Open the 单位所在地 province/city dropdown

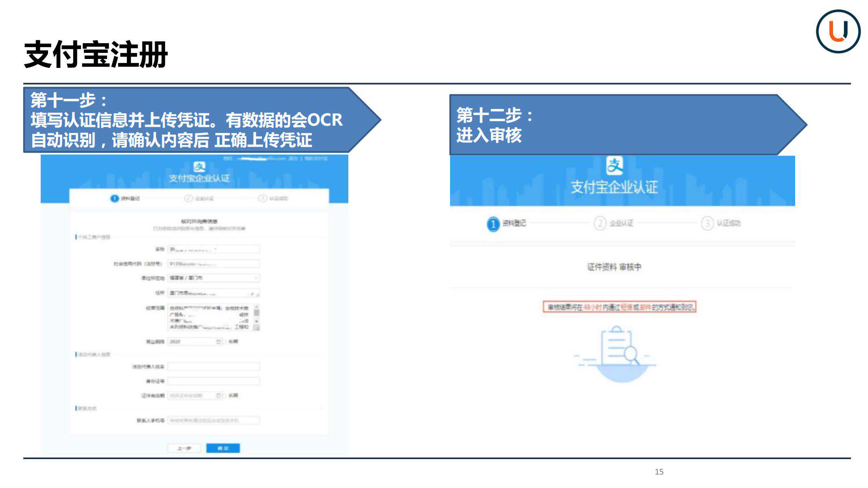tap(214, 278)
